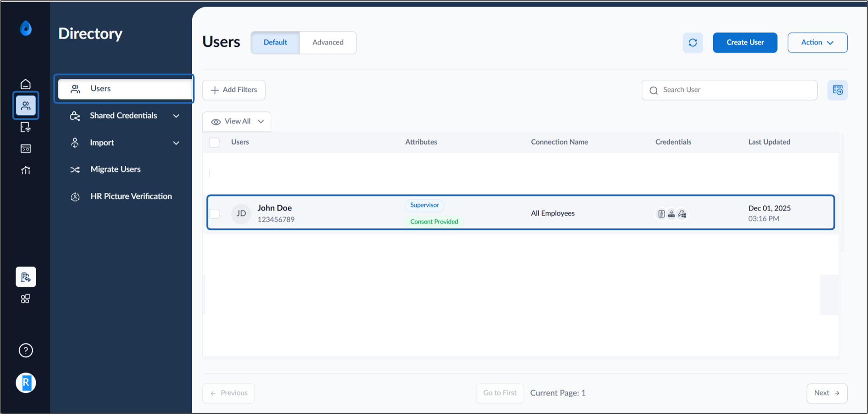Click John Doe's first credential badge icon

tap(661, 213)
